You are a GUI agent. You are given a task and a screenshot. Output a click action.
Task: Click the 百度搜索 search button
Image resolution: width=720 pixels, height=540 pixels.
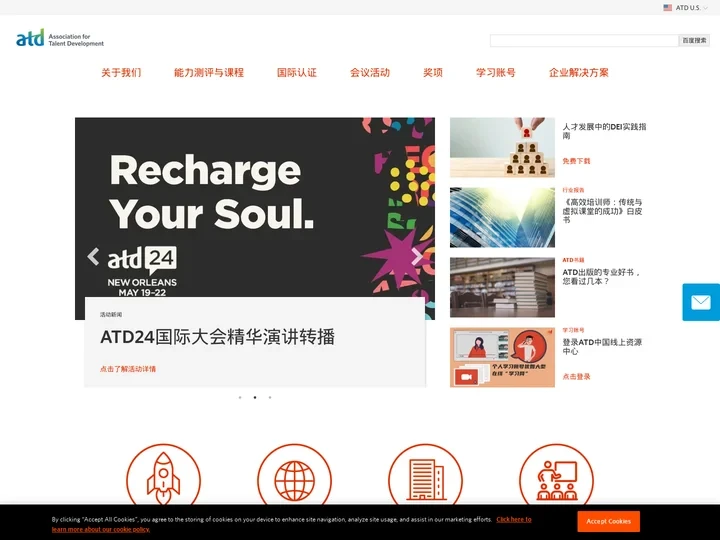click(694, 40)
